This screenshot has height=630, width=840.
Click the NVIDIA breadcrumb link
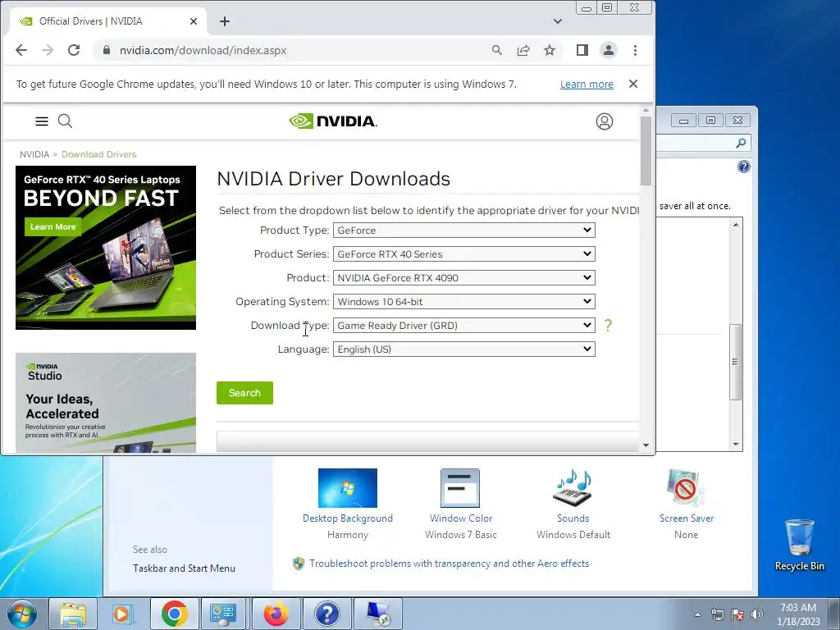(x=34, y=154)
